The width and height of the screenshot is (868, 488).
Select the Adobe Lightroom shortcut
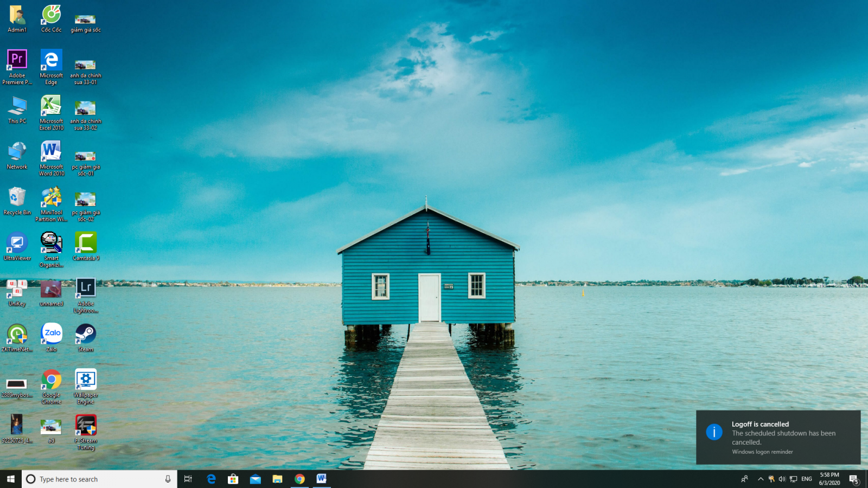[86, 288]
